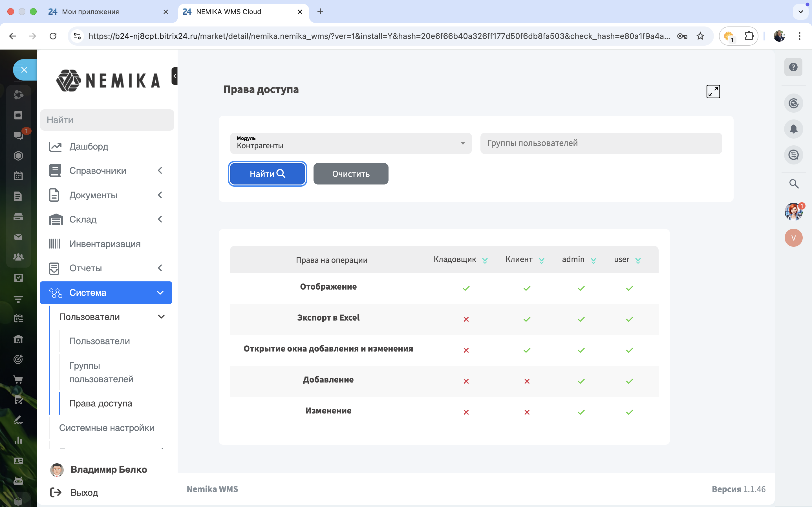Toggle Клиент permission for Добавление
This screenshot has width=812, height=507.
pyautogui.click(x=527, y=381)
